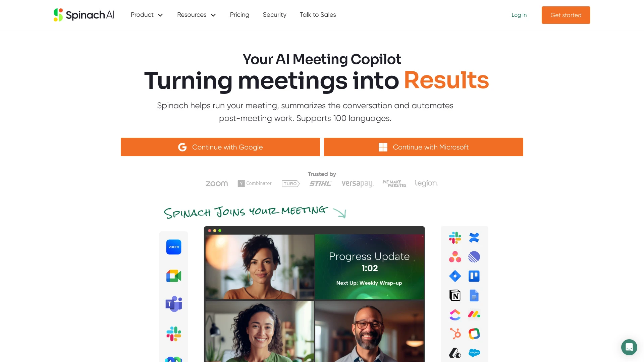Click the Zoom integration icon
This screenshot has height=362, width=644.
(173, 247)
